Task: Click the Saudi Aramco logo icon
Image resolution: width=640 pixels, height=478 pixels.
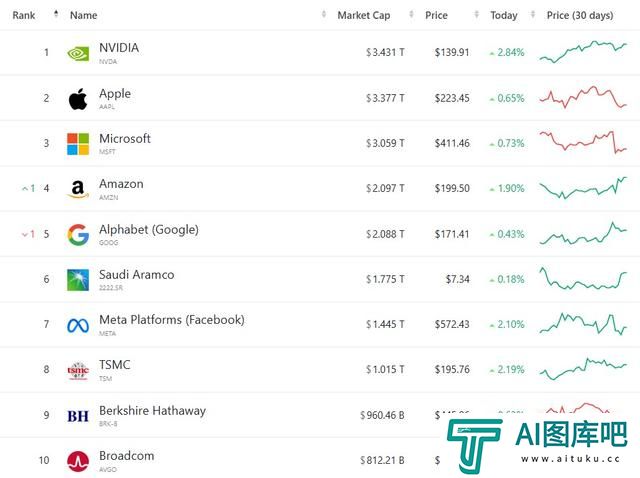Action: [x=78, y=280]
